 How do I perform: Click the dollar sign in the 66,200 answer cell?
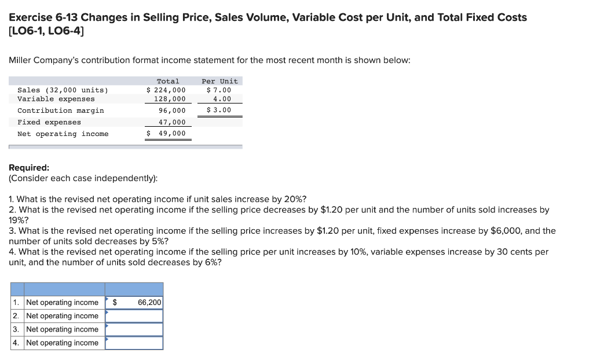click(x=115, y=302)
